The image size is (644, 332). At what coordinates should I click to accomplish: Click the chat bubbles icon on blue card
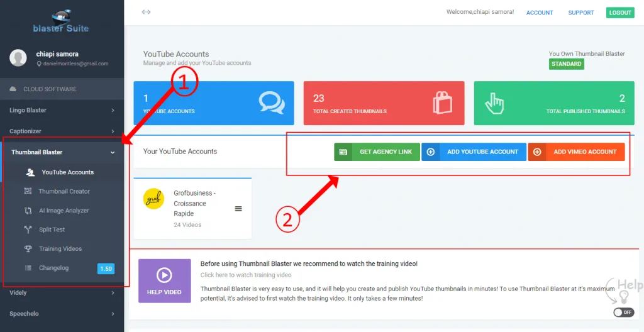[272, 102]
